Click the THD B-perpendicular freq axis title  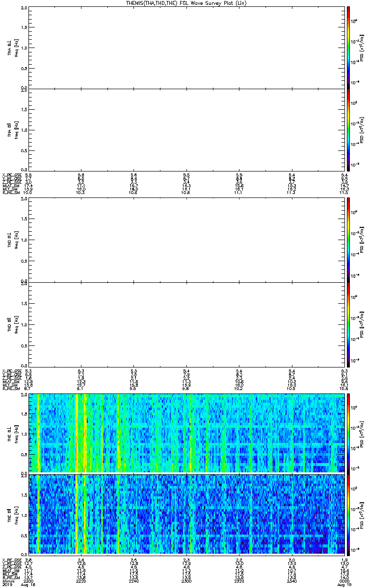click(16, 240)
